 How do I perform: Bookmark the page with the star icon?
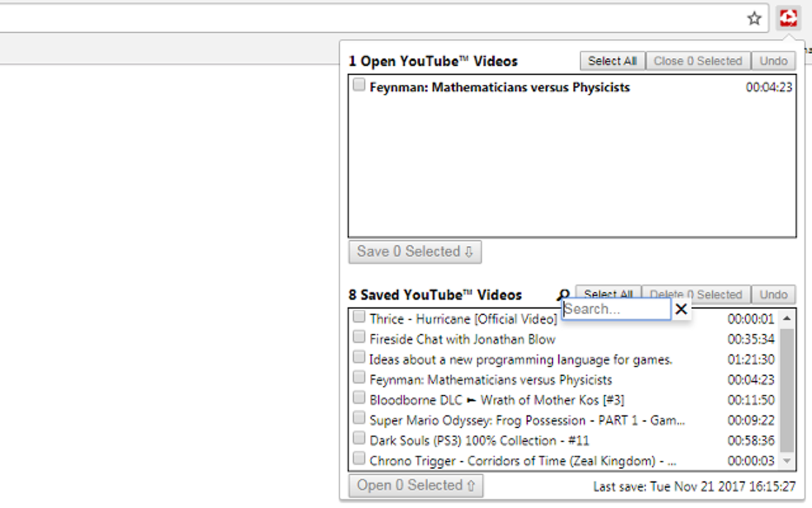[754, 18]
